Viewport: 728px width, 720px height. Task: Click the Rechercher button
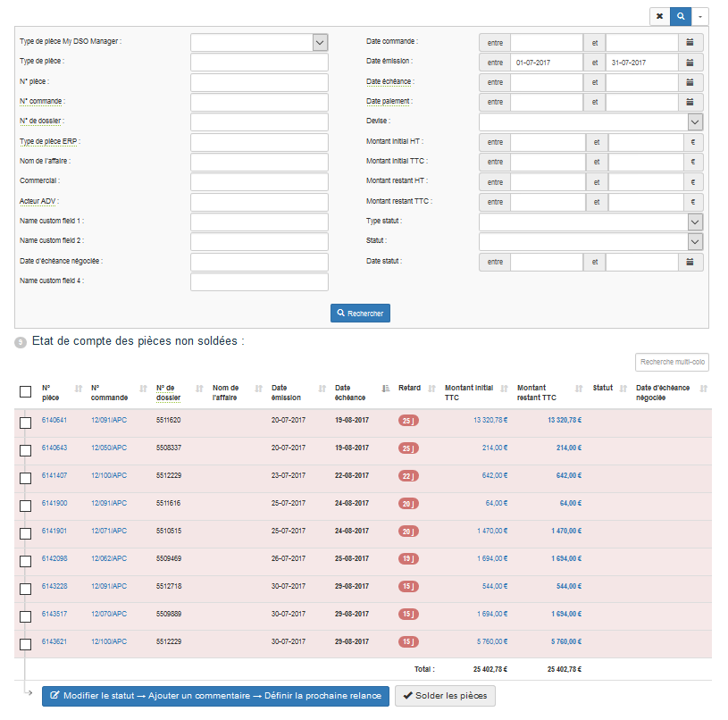[x=360, y=314]
